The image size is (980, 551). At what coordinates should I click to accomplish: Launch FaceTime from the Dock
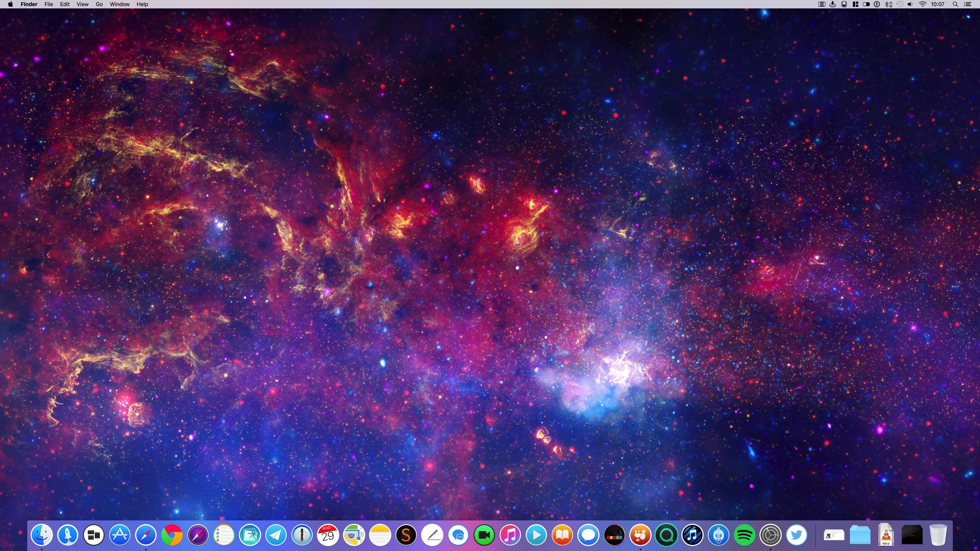pos(484,535)
